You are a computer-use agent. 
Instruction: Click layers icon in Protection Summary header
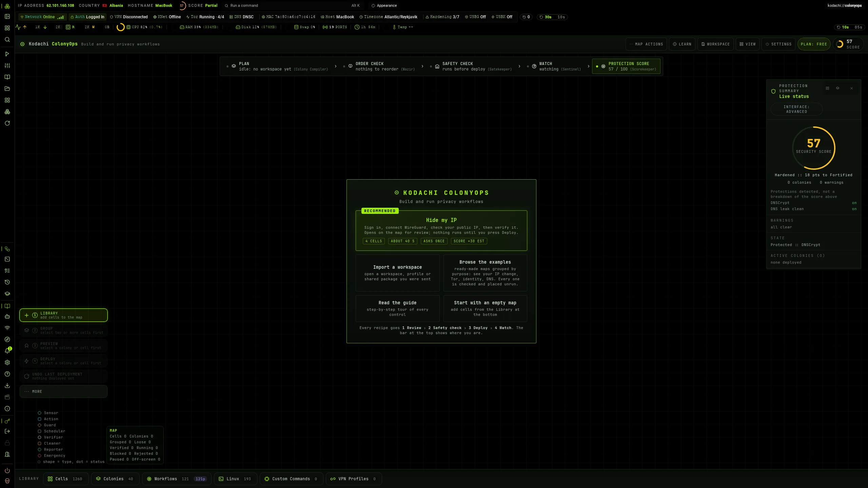[x=837, y=88]
